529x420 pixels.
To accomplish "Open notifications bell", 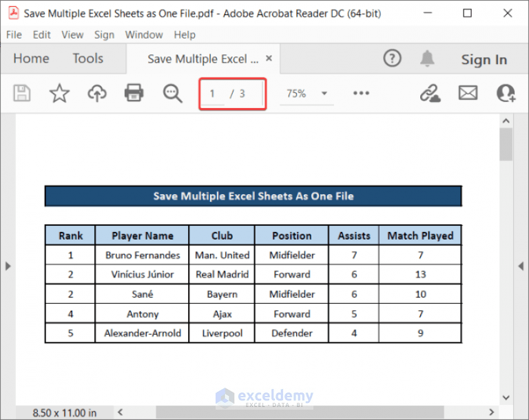I will click(x=427, y=59).
